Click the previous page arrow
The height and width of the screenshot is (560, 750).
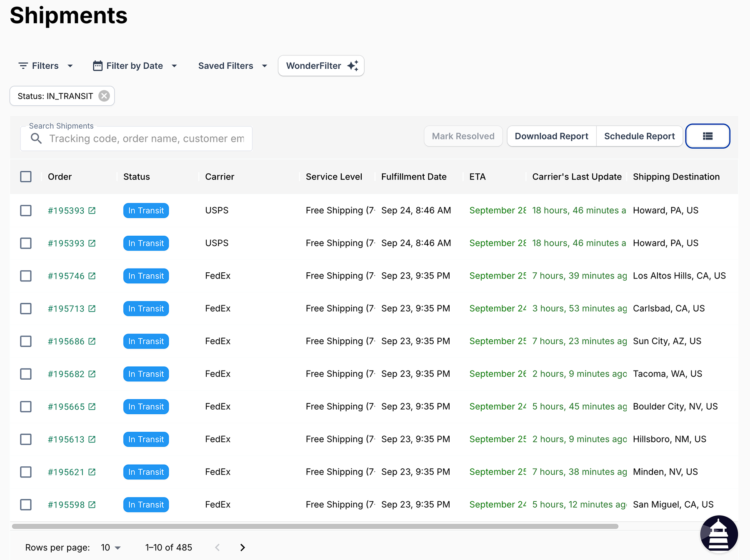point(217,548)
